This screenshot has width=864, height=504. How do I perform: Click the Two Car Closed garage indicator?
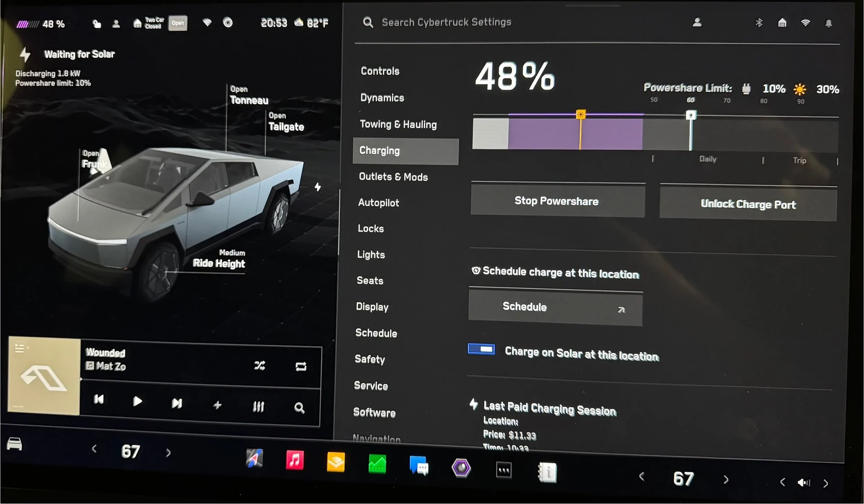click(x=149, y=23)
